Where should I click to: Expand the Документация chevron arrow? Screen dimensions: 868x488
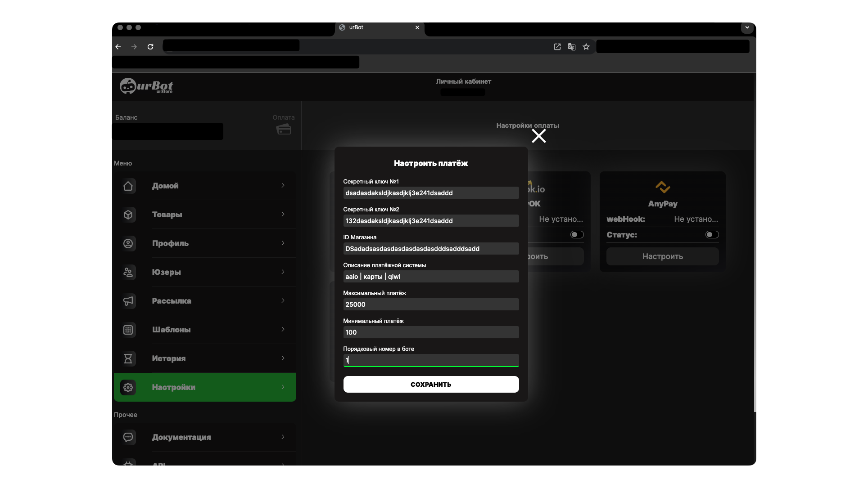tap(283, 437)
